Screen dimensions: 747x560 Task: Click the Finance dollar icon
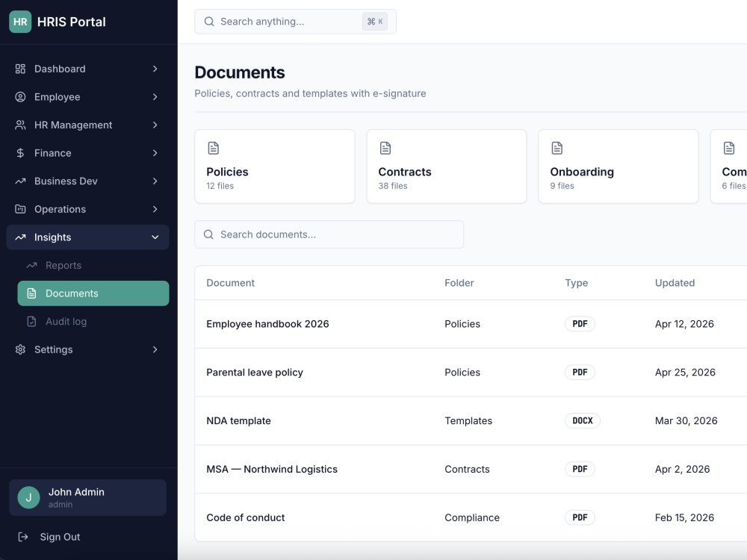coord(20,153)
